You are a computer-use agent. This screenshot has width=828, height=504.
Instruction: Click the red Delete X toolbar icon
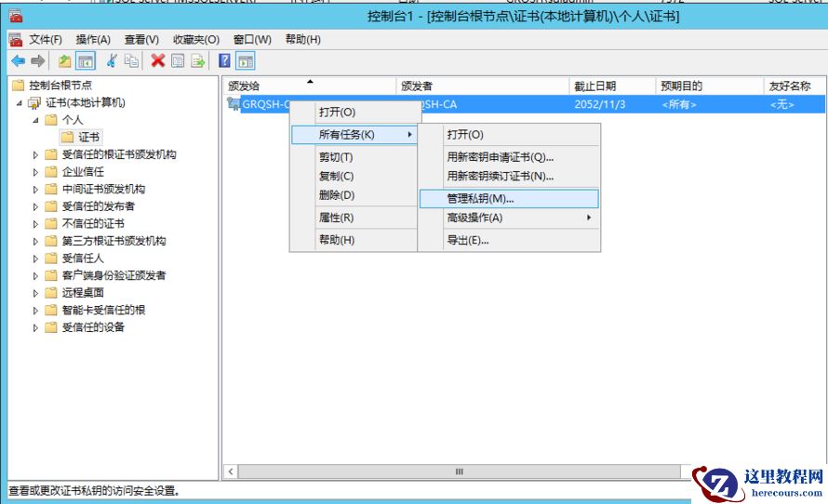[x=158, y=61]
